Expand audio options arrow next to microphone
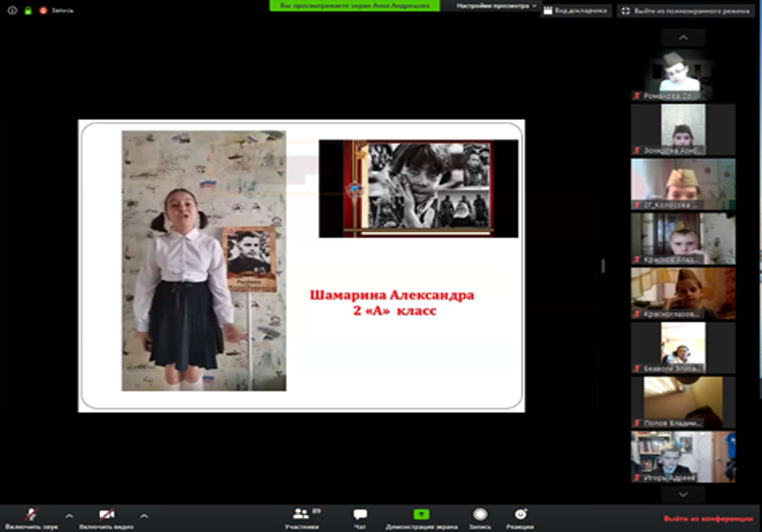Image resolution: width=762 pixels, height=532 pixels. [69, 516]
